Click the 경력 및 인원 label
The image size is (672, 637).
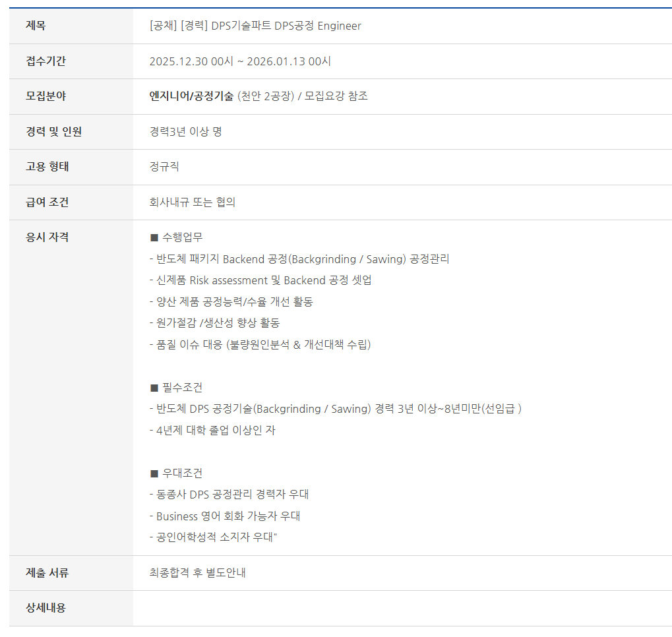pyautogui.click(x=53, y=132)
